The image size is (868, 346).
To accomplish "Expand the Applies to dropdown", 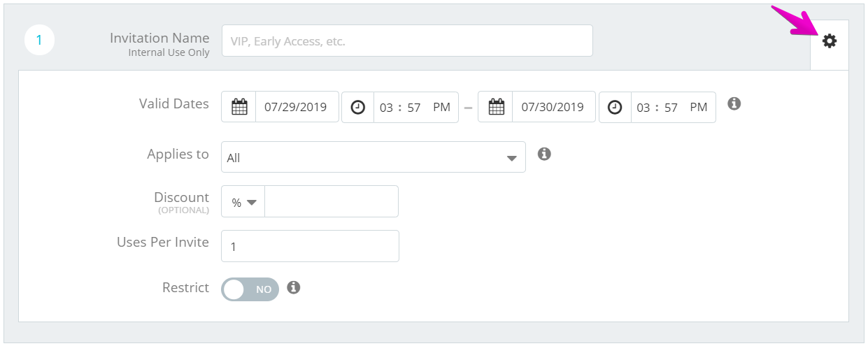I will click(373, 157).
